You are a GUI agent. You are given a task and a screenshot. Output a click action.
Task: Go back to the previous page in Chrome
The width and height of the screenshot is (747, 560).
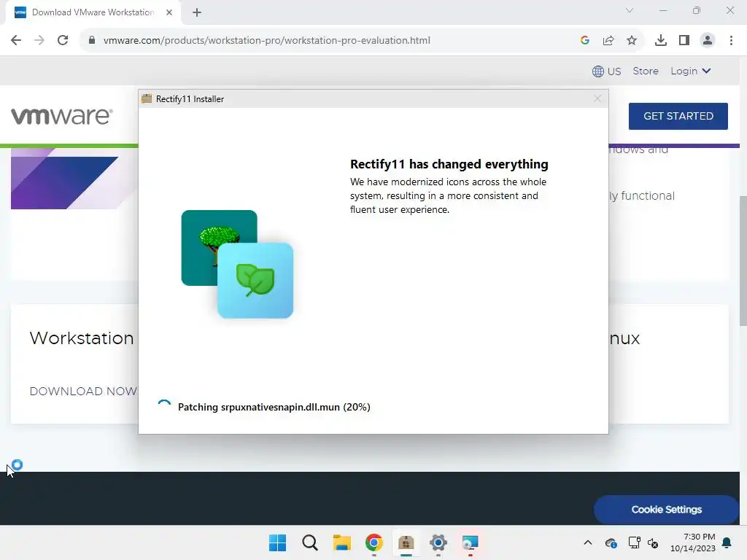16,41
